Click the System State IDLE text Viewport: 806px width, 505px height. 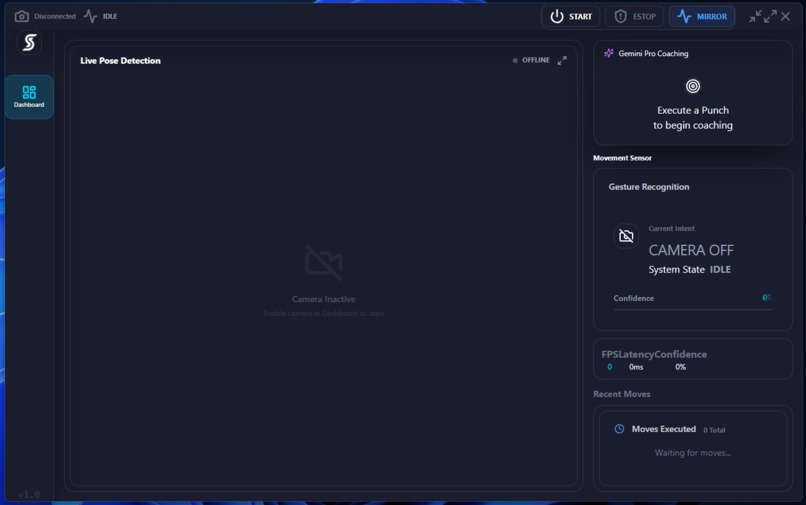tap(689, 269)
